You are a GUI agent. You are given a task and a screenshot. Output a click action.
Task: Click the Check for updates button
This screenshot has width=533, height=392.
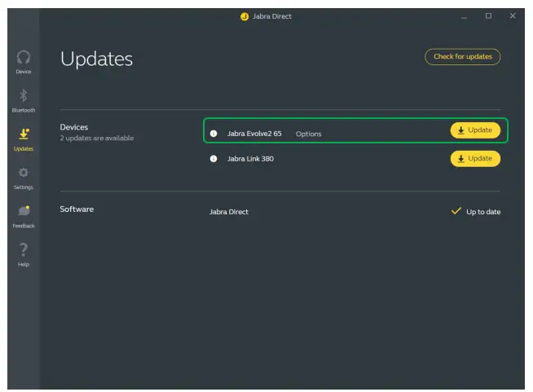pos(462,56)
